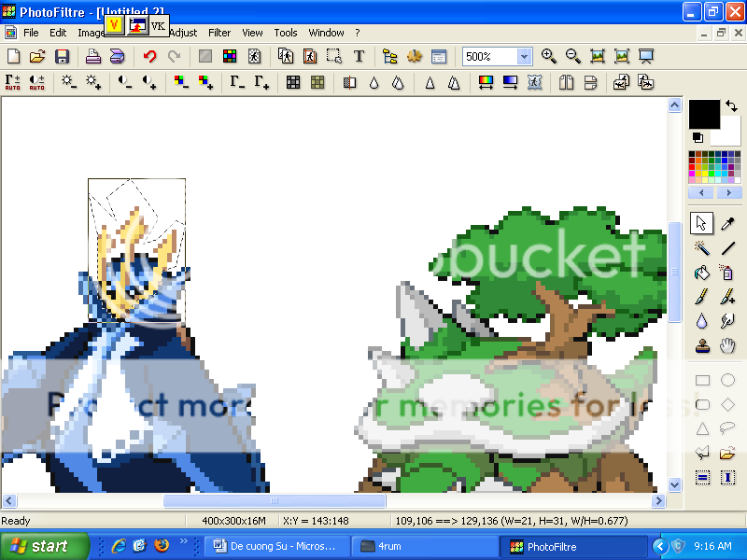Click the horizontal scrollbar right arrow

pyautogui.click(x=659, y=501)
